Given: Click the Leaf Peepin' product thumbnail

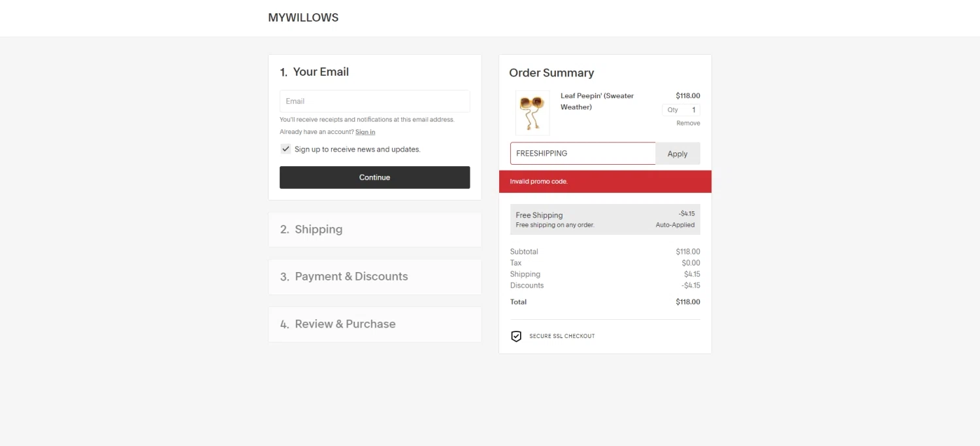Looking at the screenshot, I should pos(532,112).
